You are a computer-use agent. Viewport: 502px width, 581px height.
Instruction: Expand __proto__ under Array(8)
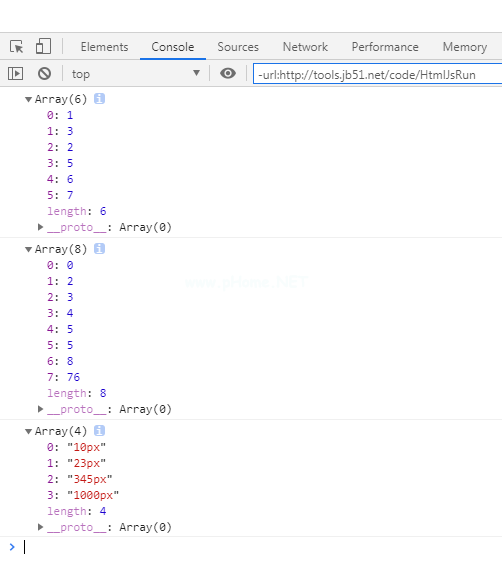coord(40,409)
